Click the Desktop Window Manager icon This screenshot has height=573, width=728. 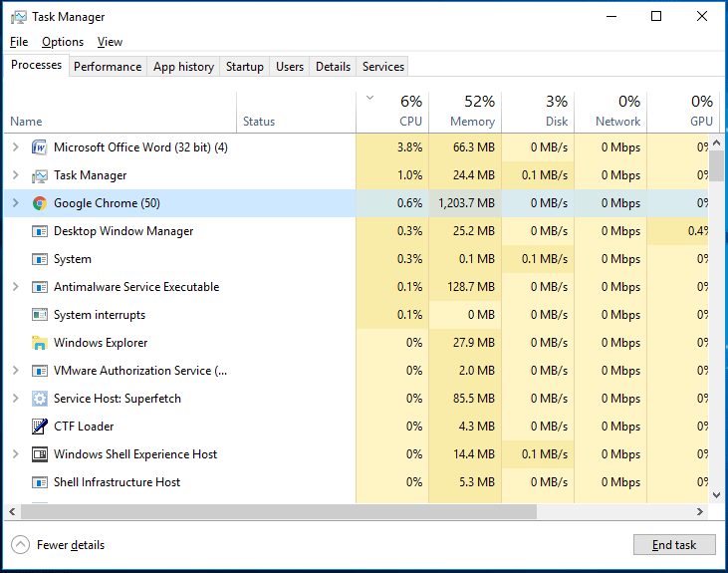pyautogui.click(x=40, y=231)
